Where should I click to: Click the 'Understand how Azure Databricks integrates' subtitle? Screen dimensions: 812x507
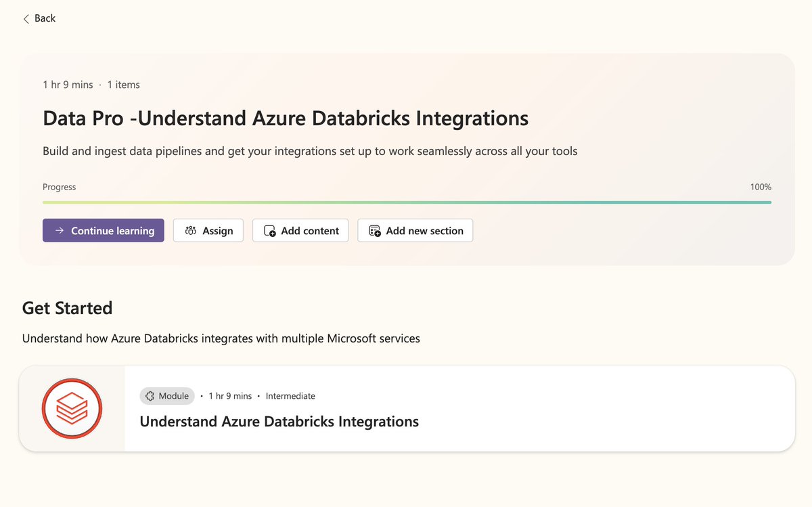point(221,338)
